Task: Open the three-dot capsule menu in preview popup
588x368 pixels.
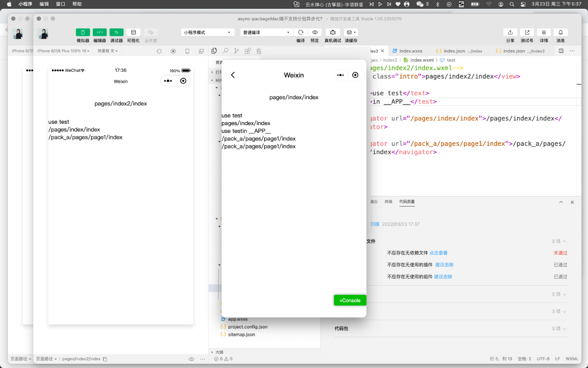Action: [340, 75]
